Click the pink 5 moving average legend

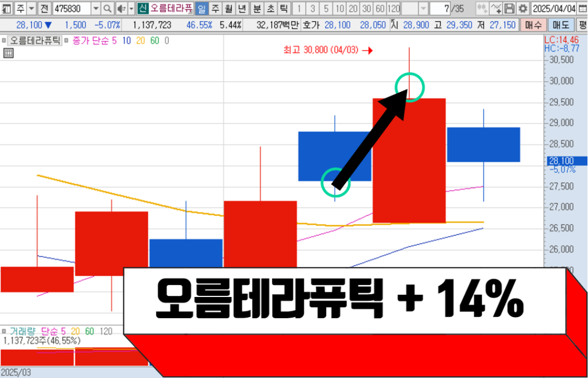115,40
